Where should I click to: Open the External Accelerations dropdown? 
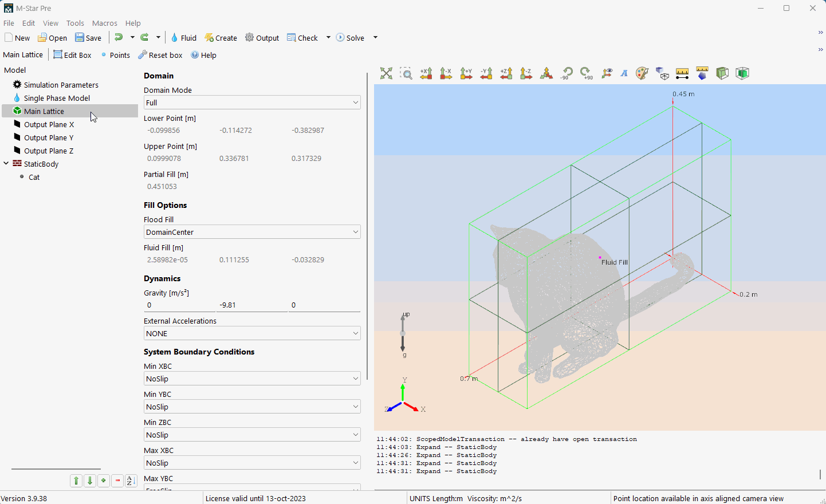pos(252,333)
